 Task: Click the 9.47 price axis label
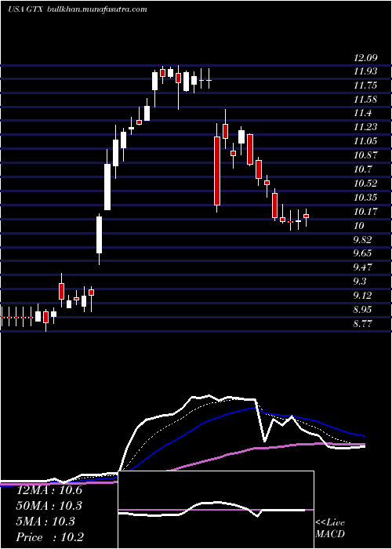pyautogui.click(x=362, y=267)
